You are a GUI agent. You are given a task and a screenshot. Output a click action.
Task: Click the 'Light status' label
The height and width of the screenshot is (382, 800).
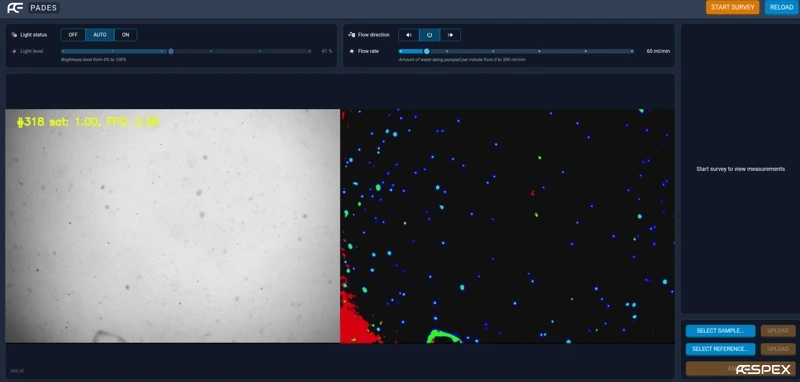coord(34,35)
